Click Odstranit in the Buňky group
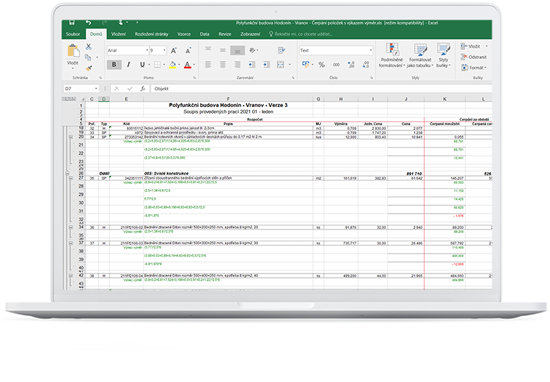 tap(474, 57)
